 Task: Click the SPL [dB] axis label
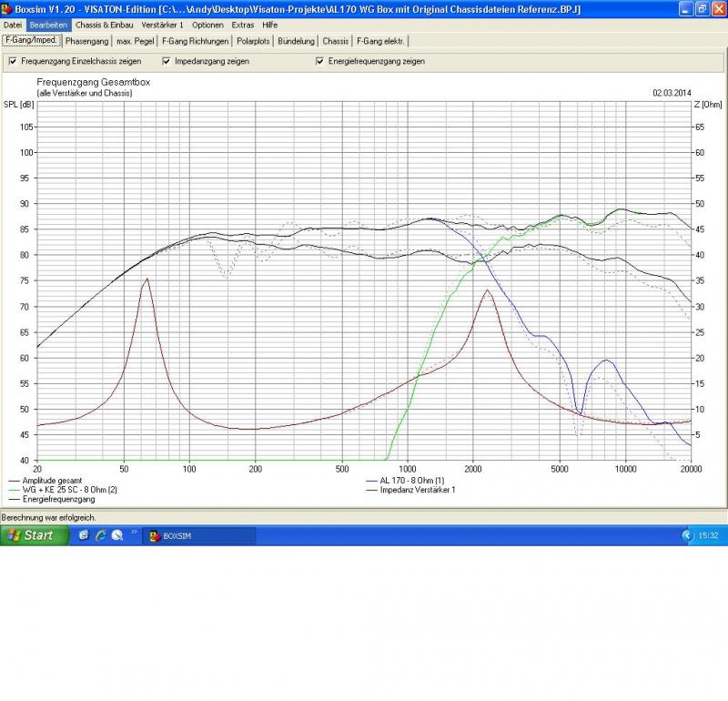click(18, 105)
